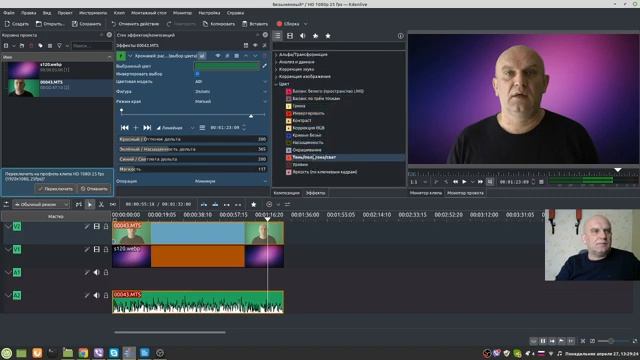This screenshot has height=360, width=640.
Task: Play the project monitor
Action: click(x=464, y=182)
